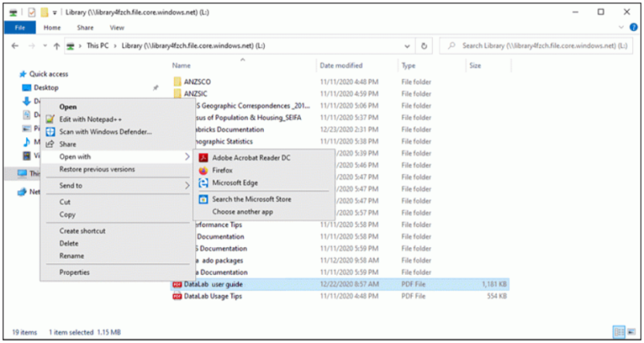Choose Properties in the context menu
The image size is (644, 343).
(74, 273)
